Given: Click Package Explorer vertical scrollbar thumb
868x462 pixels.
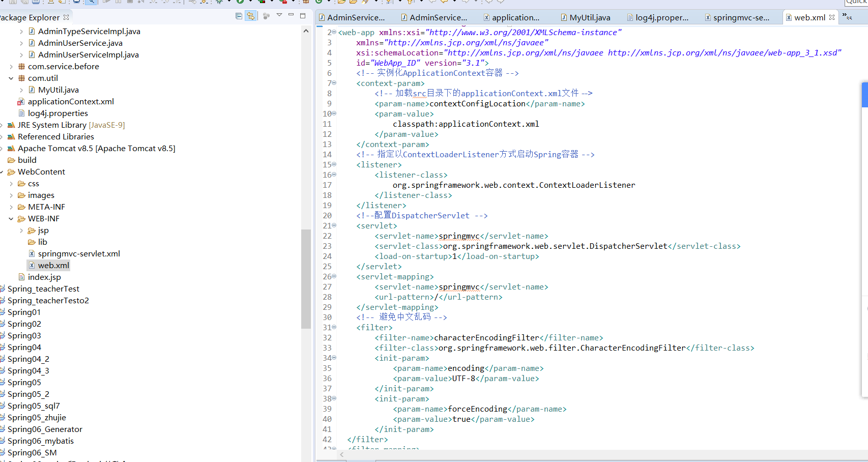Looking at the screenshot, I should point(306,279).
